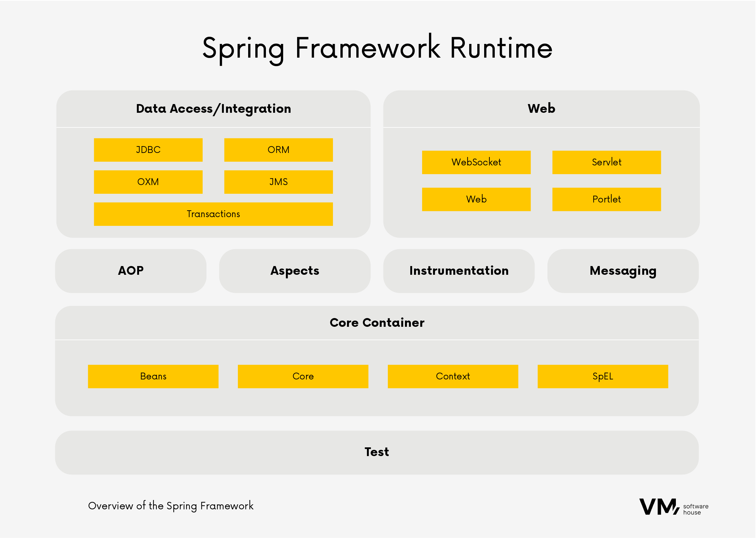Screen dimensions: 756x538
Task: Click the Portlet module box
Action: (x=606, y=199)
